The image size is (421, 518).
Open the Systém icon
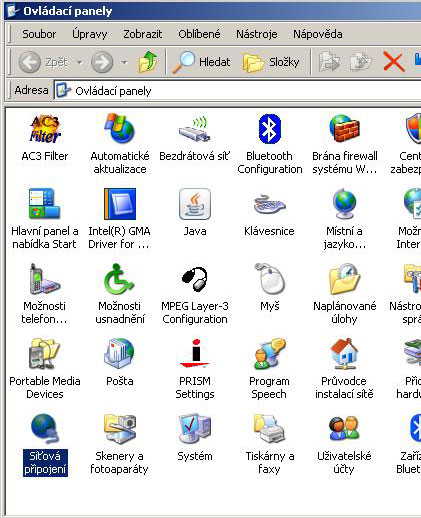(195, 429)
